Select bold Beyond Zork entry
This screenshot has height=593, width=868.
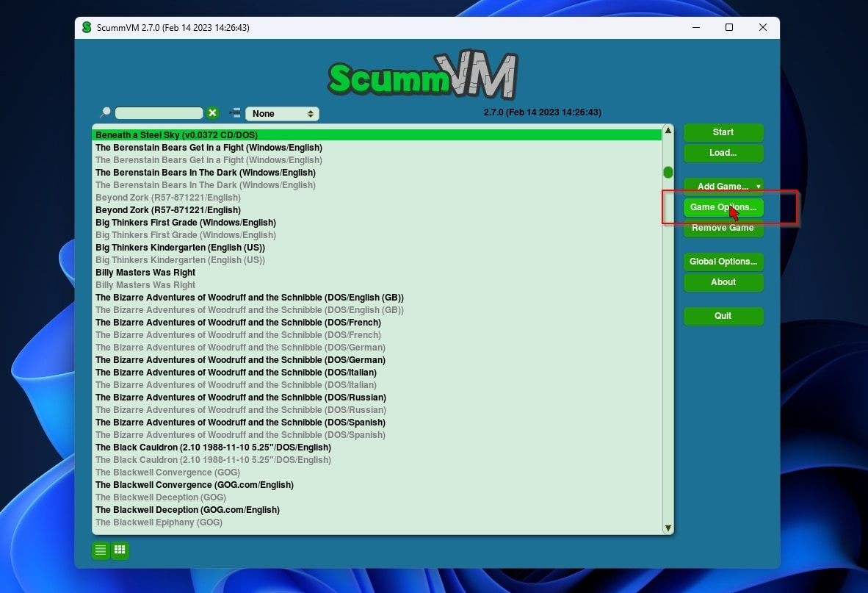(x=377, y=210)
